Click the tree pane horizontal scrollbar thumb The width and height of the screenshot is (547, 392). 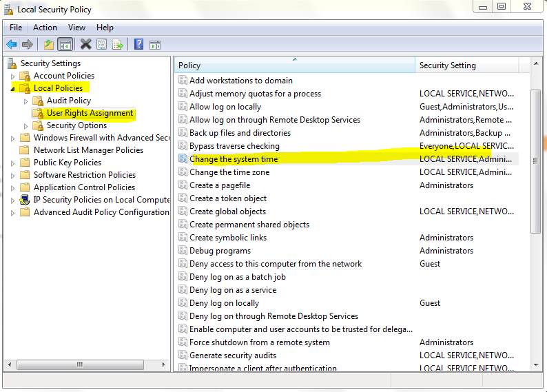pyautogui.click(x=80, y=365)
